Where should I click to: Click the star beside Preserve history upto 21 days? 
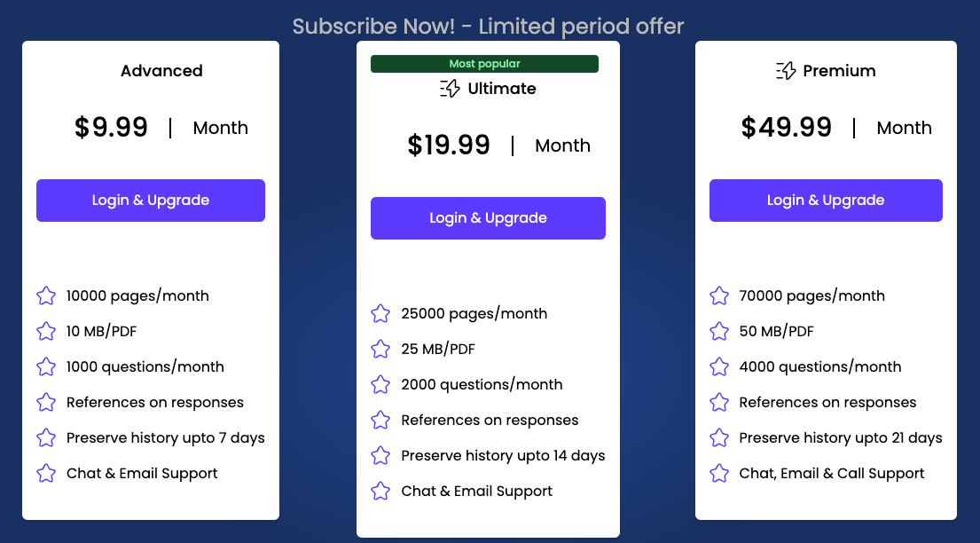[x=718, y=437]
